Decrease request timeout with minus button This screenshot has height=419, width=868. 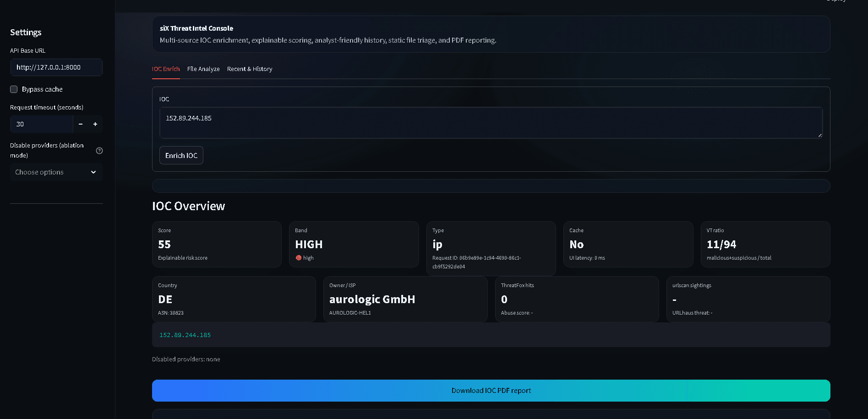pos(81,124)
